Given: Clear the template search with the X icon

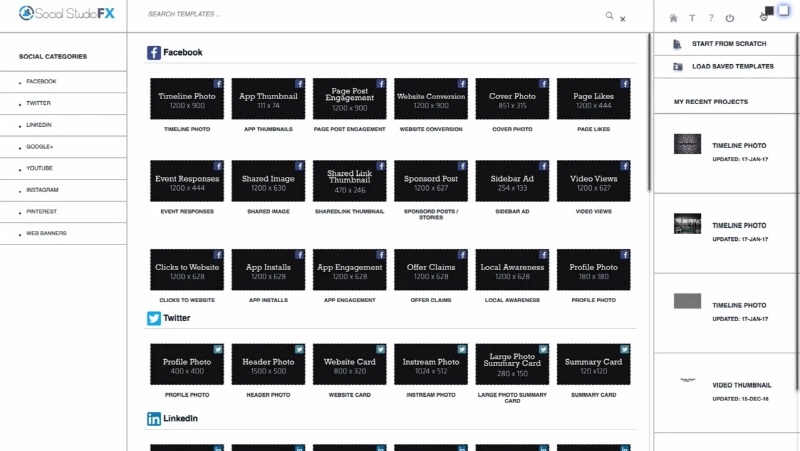Looking at the screenshot, I should 622,19.
